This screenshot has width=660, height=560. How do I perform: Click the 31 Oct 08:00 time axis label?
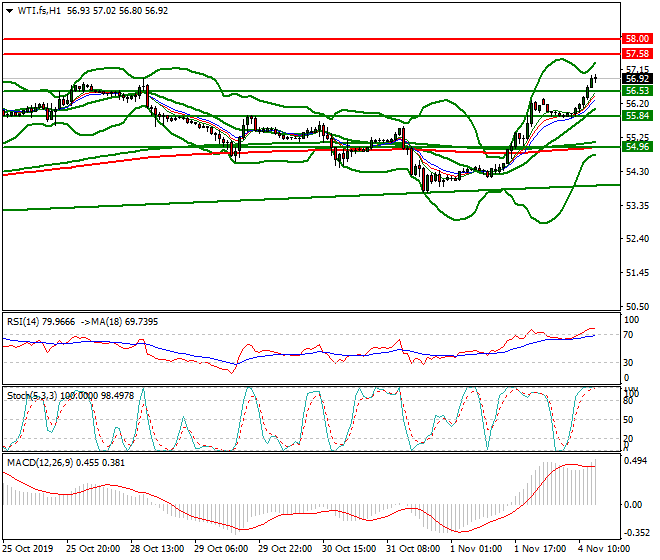coord(413,549)
